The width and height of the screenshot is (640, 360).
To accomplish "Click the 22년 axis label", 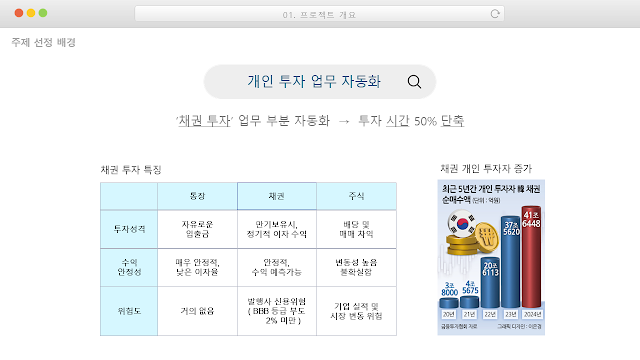I will coord(490,314).
